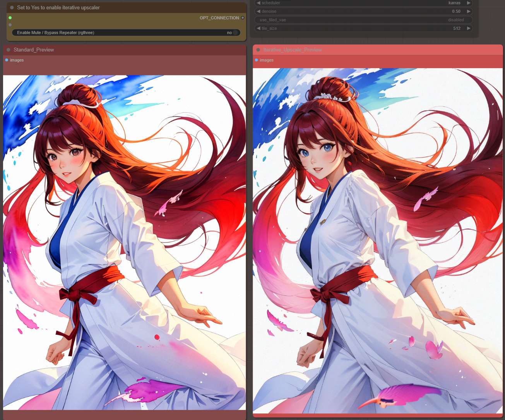505x420 pixels.
Task: Increase tile_size with the right arrow
Action: (x=469, y=28)
